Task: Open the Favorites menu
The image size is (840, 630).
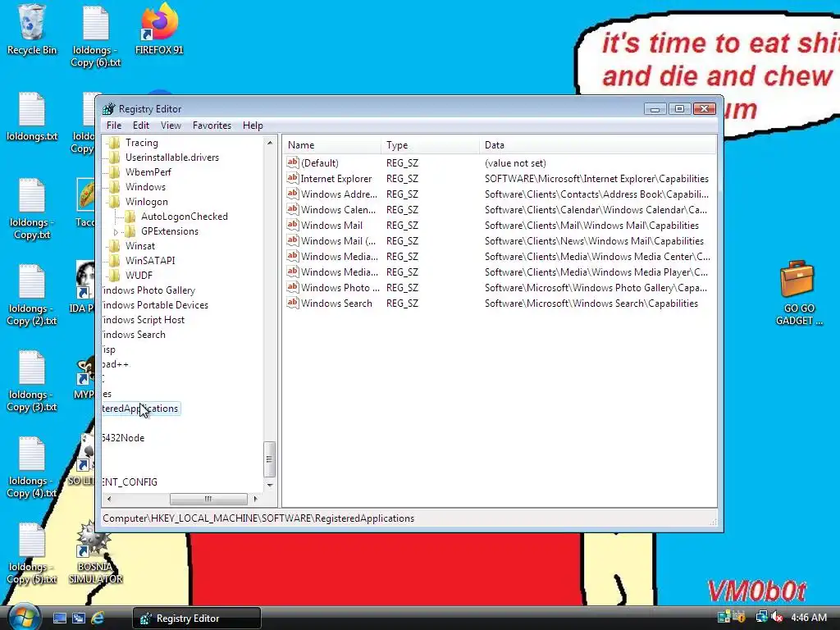Action: tap(212, 126)
